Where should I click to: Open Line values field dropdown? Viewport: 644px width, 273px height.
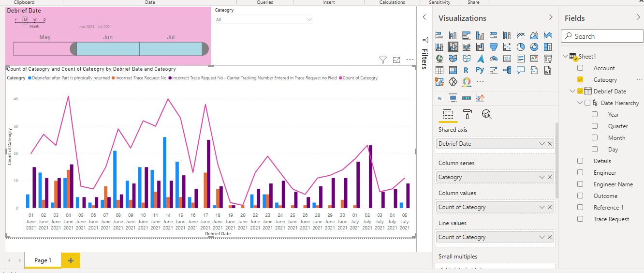pyautogui.click(x=542, y=237)
